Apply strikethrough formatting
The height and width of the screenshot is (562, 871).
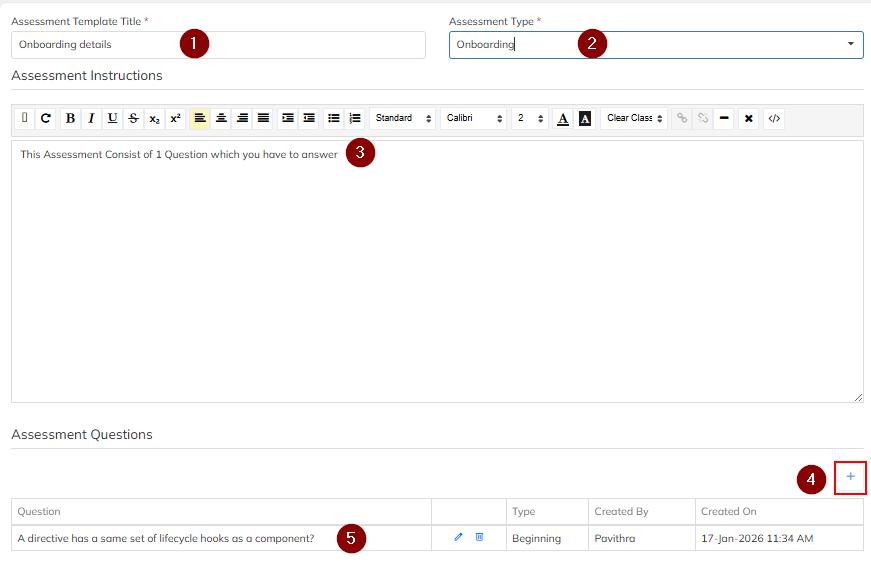pos(133,118)
